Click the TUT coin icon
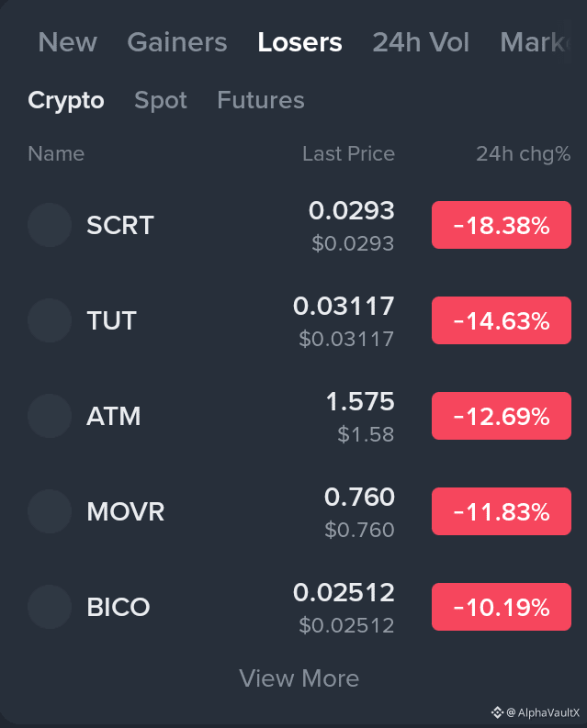587x728 pixels. click(50, 320)
